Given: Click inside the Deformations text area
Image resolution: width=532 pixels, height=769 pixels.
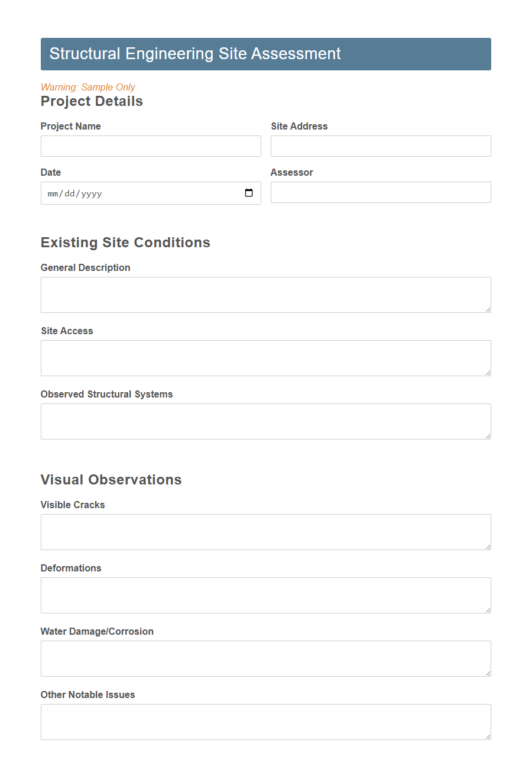Looking at the screenshot, I should 265,594.
